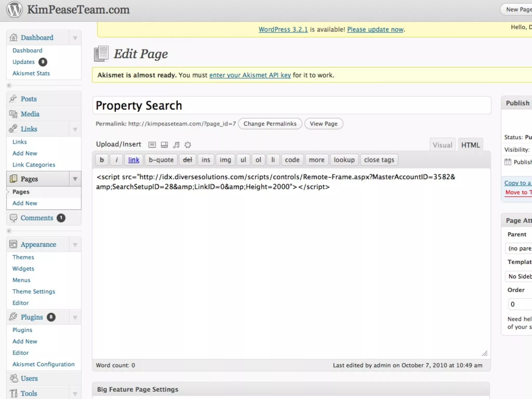
Task: Click the editor resize handle corner
Action: 485,353
